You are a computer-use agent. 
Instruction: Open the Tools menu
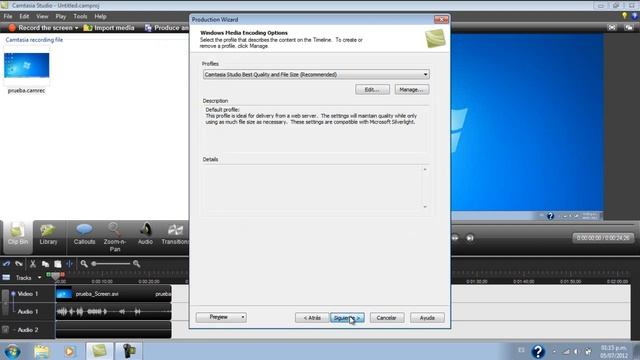[80, 16]
